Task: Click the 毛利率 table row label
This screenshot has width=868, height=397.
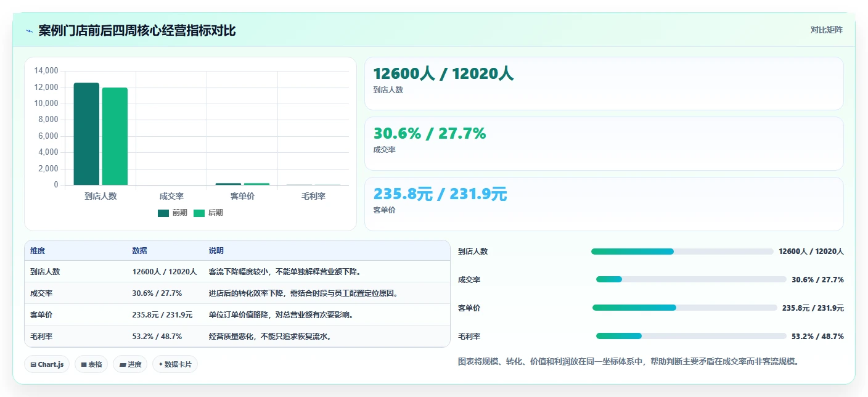Action: coord(41,336)
